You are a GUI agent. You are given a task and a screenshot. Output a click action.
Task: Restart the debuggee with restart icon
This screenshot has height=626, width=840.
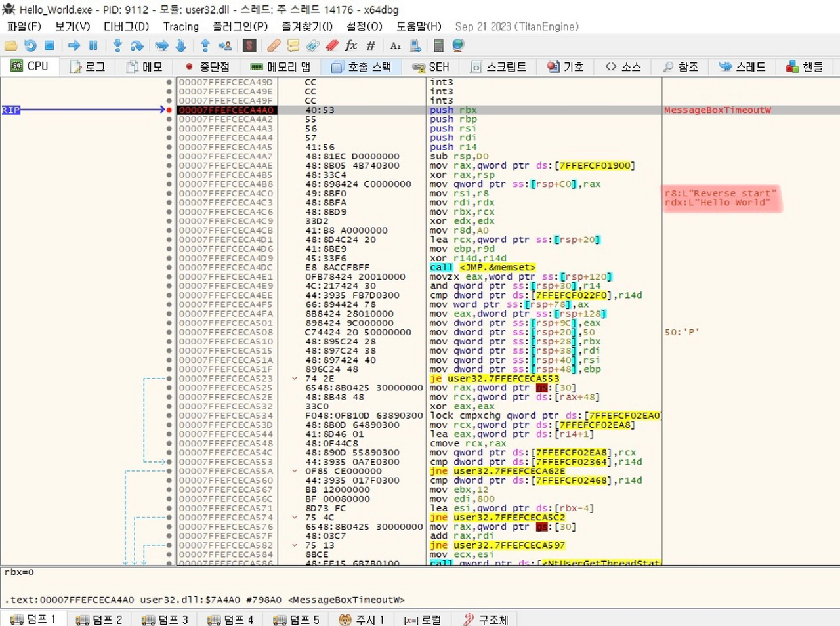tap(30, 45)
